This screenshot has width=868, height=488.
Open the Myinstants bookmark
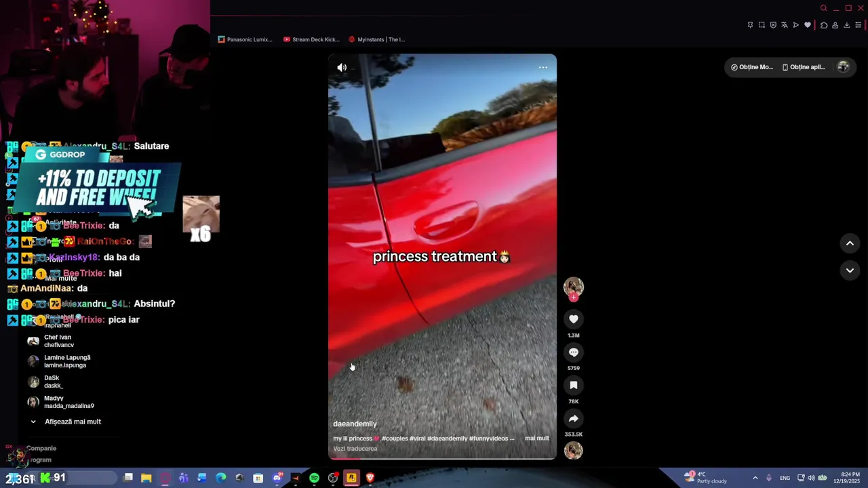376,39
